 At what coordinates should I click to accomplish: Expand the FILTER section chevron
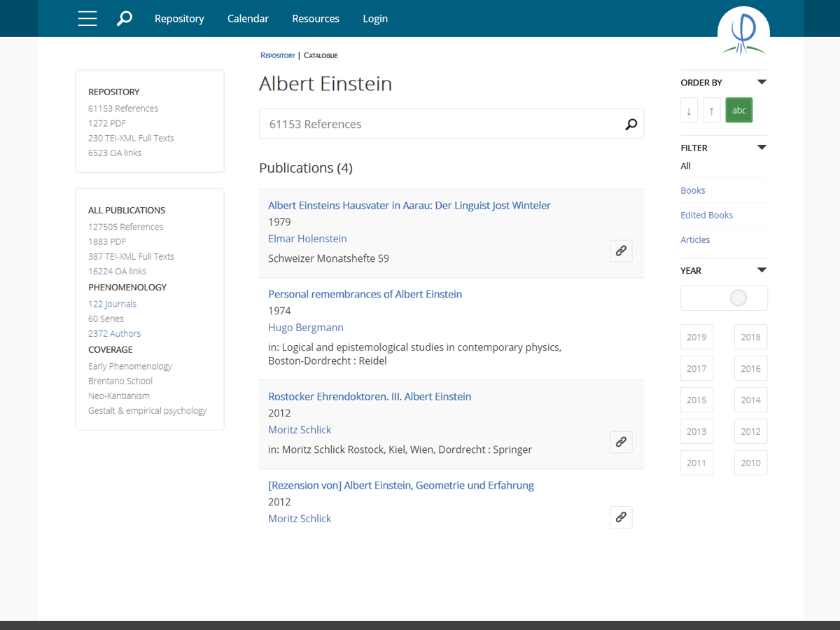click(x=762, y=147)
